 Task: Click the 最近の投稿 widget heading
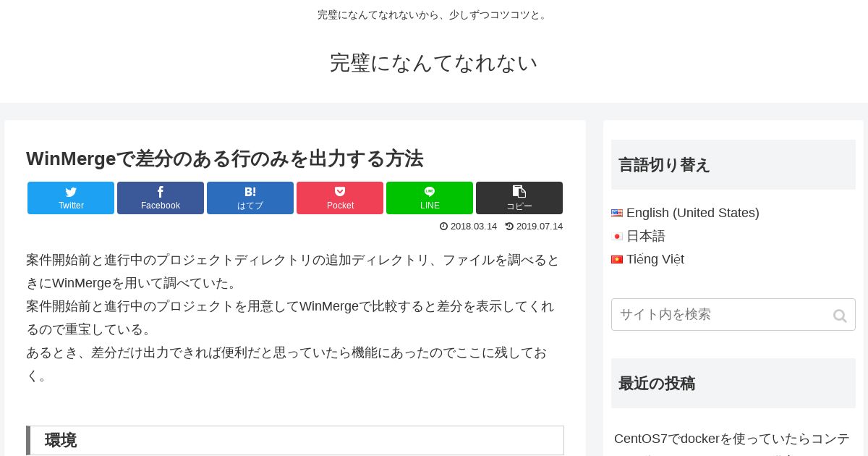[733, 383]
